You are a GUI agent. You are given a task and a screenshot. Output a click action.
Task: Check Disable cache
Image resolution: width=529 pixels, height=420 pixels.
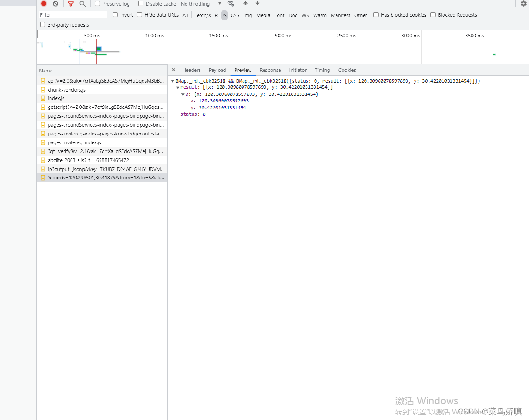pos(140,3)
